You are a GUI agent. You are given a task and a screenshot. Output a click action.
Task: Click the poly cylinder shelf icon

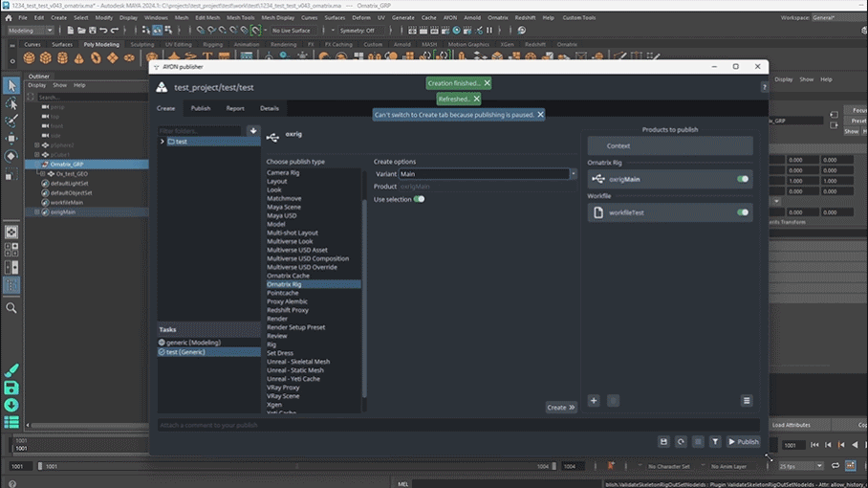coord(62,57)
